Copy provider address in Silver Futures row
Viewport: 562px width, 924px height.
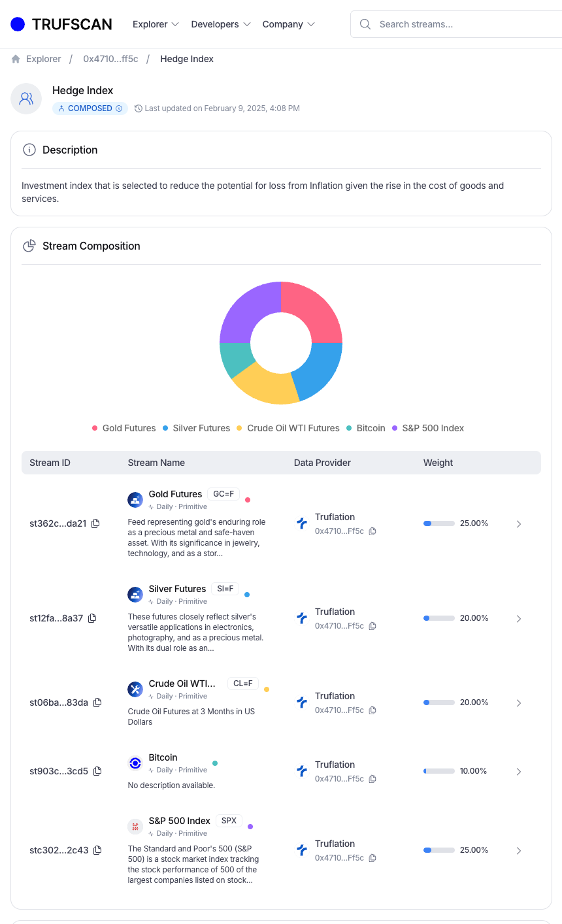click(372, 626)
